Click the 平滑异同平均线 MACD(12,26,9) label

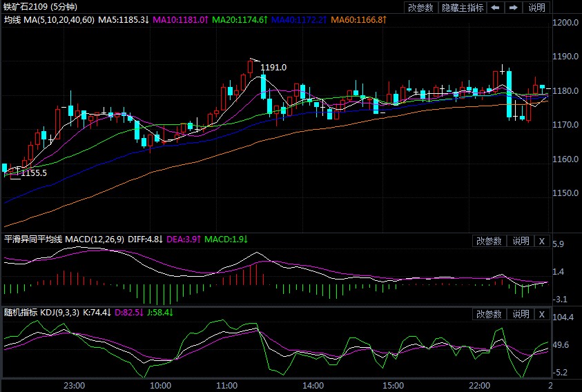pos(64,239)
